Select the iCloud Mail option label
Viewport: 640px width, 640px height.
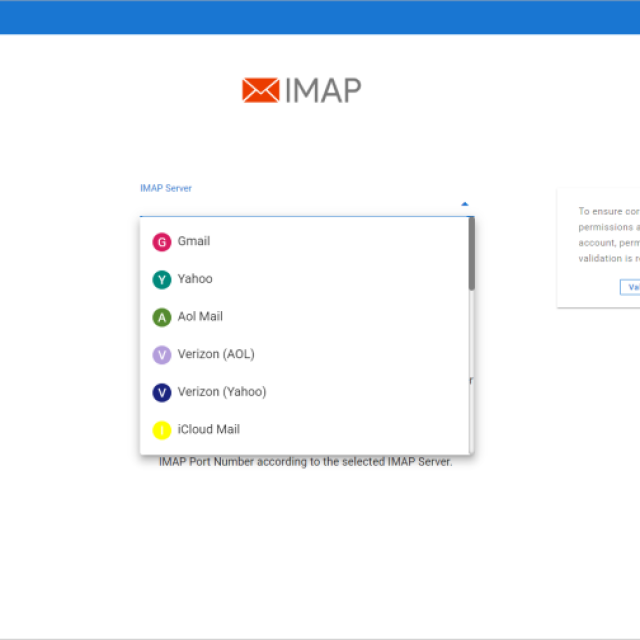coord(209,430)
